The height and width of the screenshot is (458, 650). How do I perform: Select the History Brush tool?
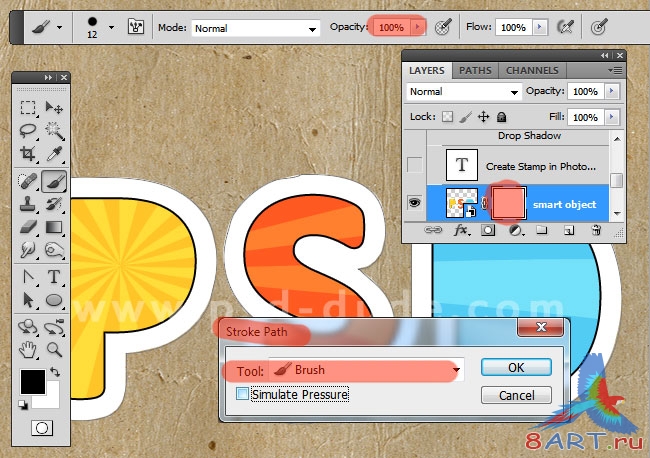pos(54,204)
